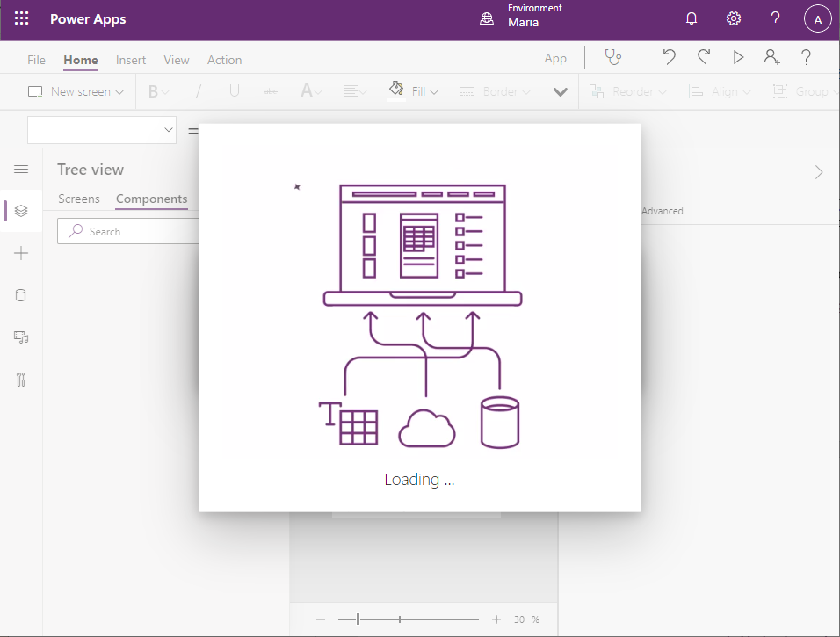The height and width of the screenshot is (637, 840).
Task: Open the font size A dropdown
Action: click(x=311, y=91)
